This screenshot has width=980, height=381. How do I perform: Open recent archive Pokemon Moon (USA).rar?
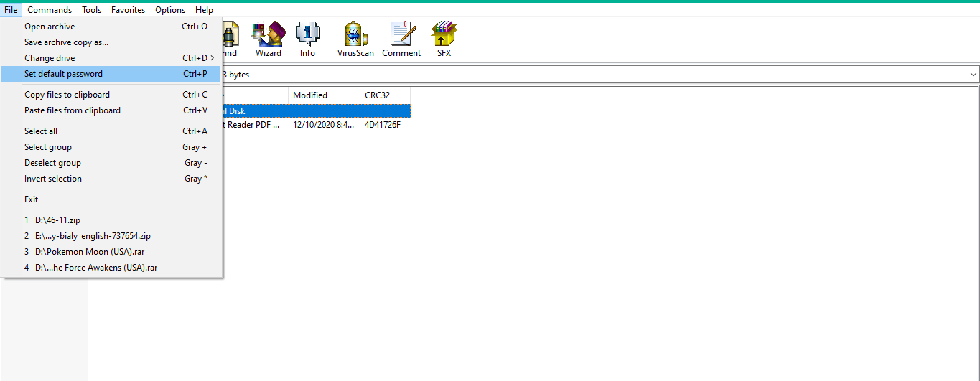[111, 252]
